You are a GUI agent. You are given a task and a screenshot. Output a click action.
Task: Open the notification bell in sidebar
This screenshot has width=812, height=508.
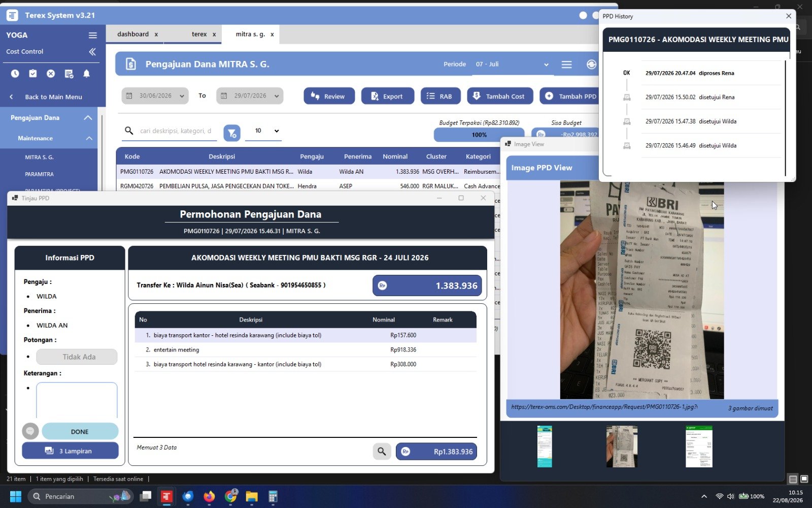click(87, 74)
